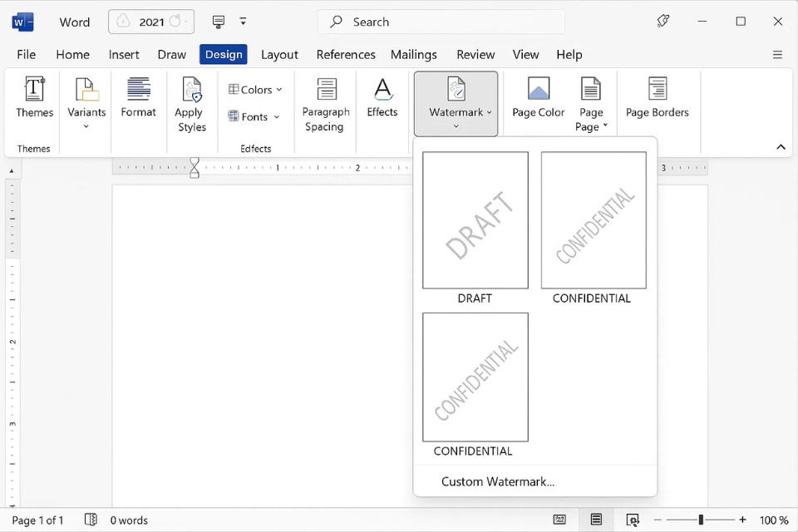Click the proofing book icon in status bar
This screenshot has width=798, height=532.
click(92, 520)
